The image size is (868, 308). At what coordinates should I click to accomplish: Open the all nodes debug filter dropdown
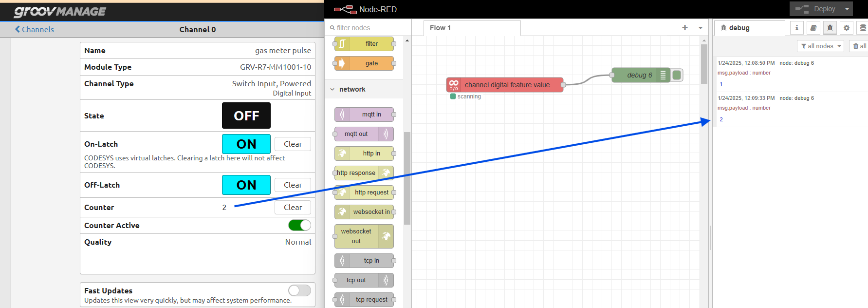coord(821,46)
